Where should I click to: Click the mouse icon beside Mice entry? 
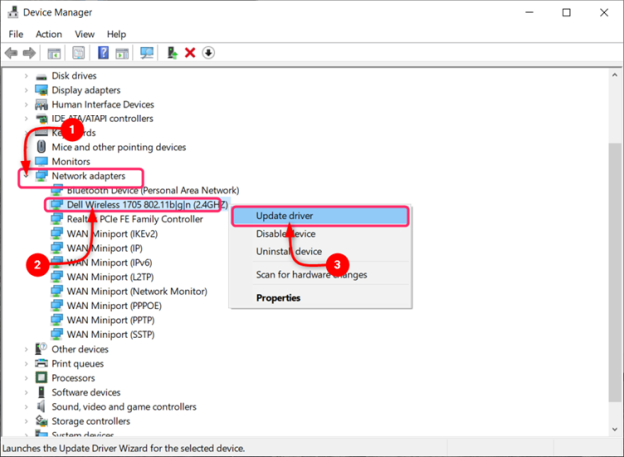(x=41, y=147)
